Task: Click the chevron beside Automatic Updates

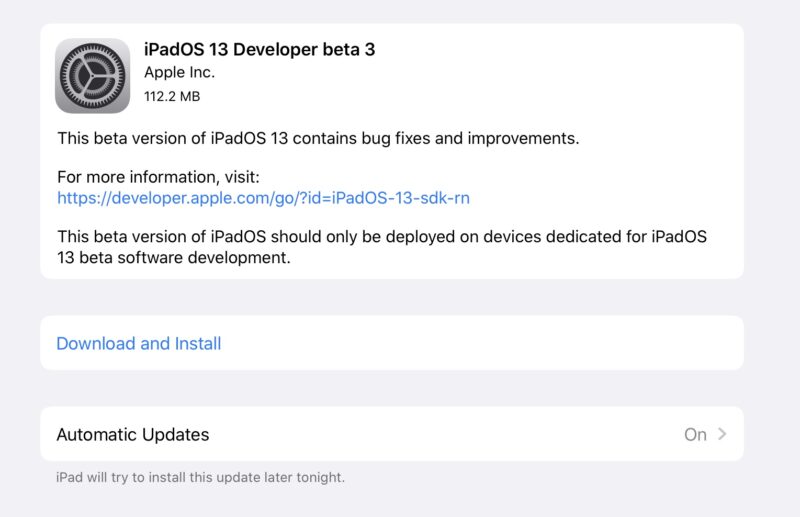Action: click(722, 434)
